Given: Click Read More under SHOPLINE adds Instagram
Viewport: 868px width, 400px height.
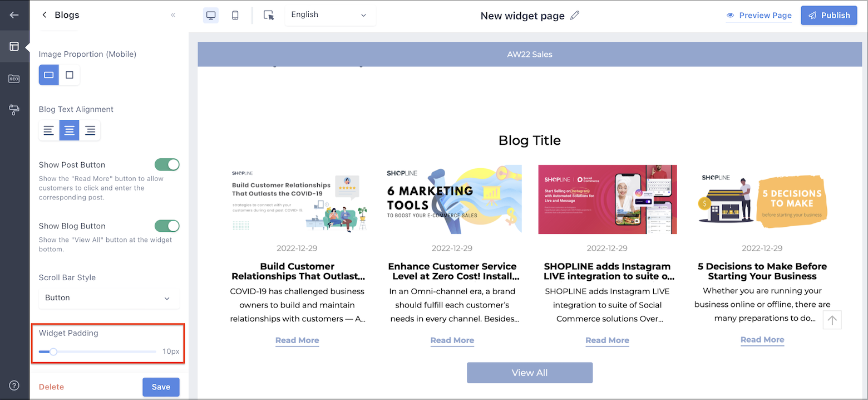Looking at the screenshot, I should click(x=608, y=340).
